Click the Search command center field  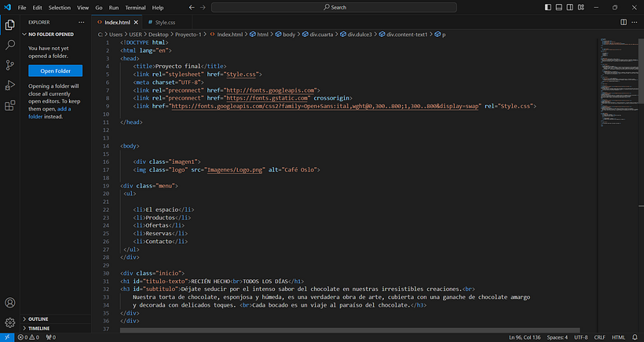click(x=334, y=7)
